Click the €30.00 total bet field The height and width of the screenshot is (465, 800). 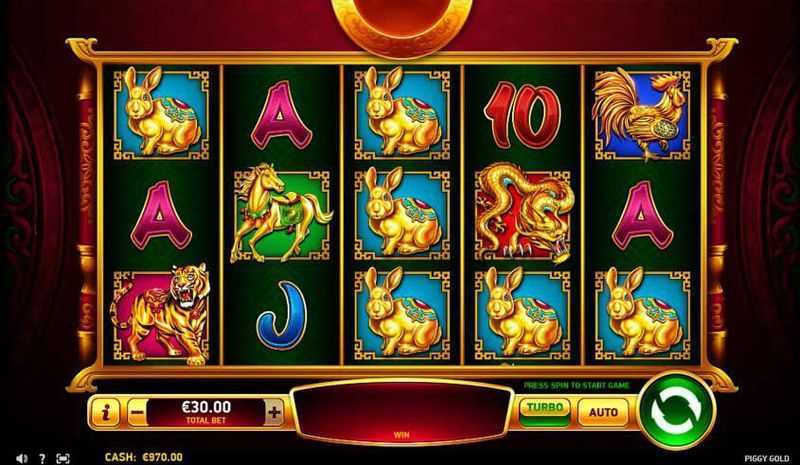206,412
